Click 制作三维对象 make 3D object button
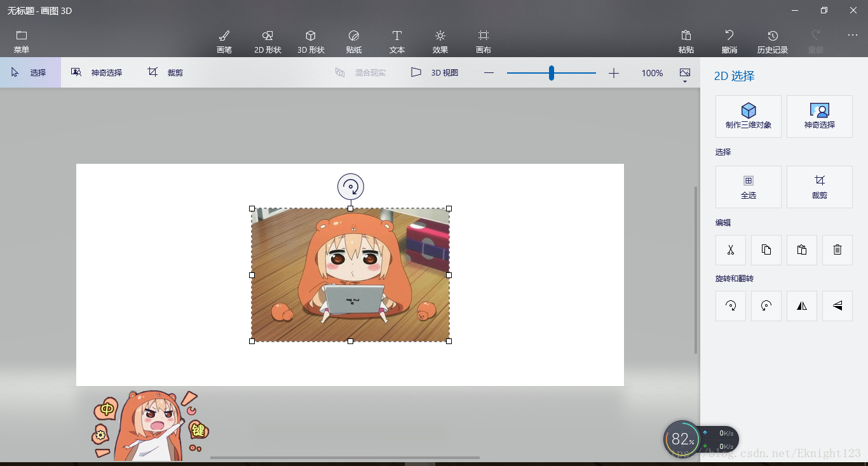 click(749, 116)
